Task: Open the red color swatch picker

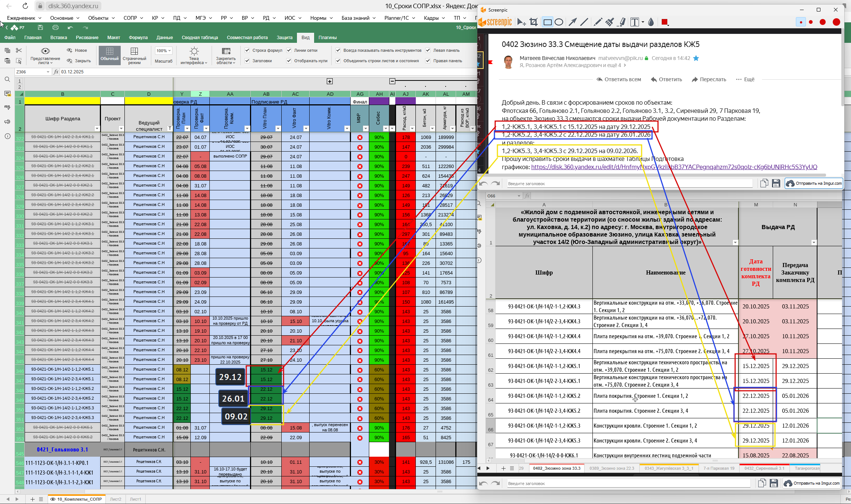Action: click(665, 22)
